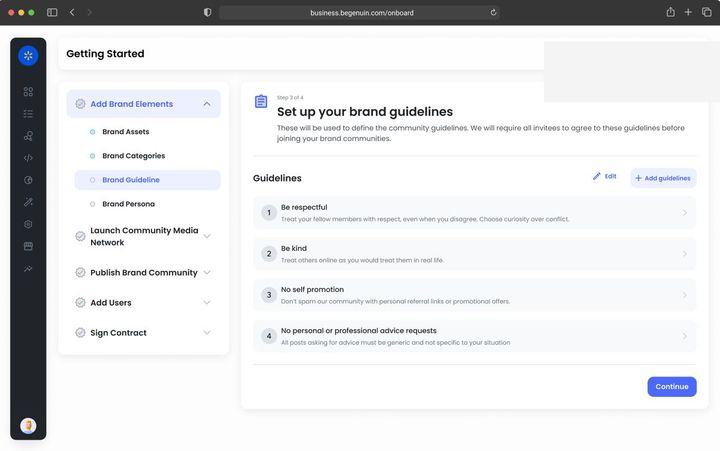Open the Be kind guideline chevron

pos(685,254)
